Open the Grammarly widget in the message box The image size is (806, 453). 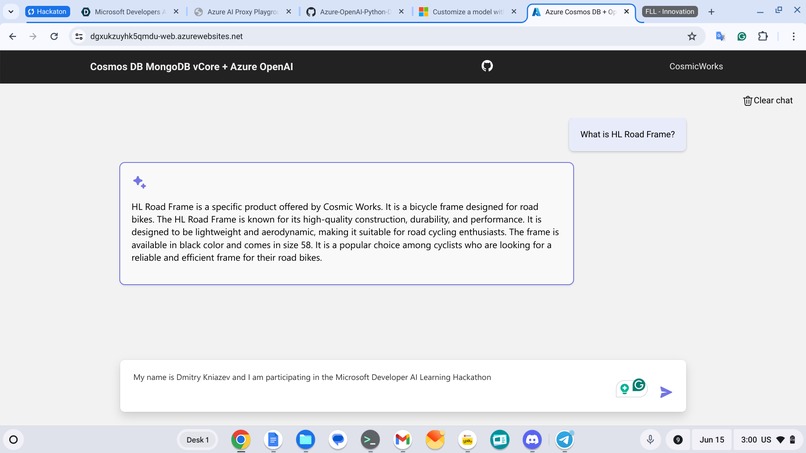coord(639,385)
